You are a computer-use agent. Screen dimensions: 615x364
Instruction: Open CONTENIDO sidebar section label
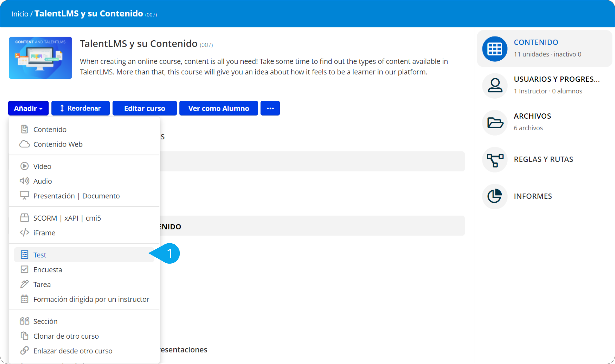(536, 42)
